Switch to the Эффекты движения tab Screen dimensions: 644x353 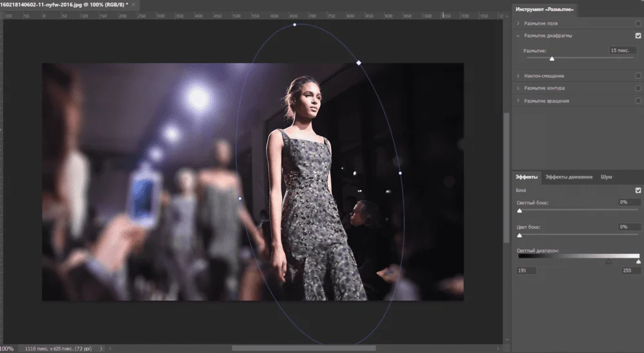(569, 176)
